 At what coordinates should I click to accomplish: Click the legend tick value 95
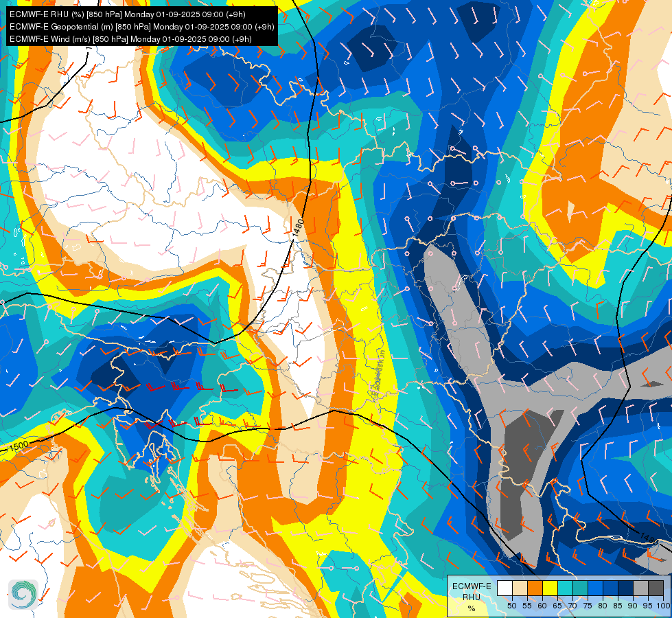(x=647, y=606)
